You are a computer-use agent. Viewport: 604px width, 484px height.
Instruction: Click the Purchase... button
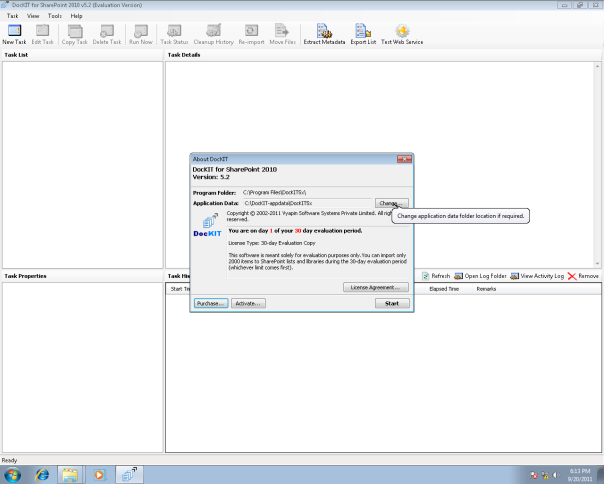point(211,303)
